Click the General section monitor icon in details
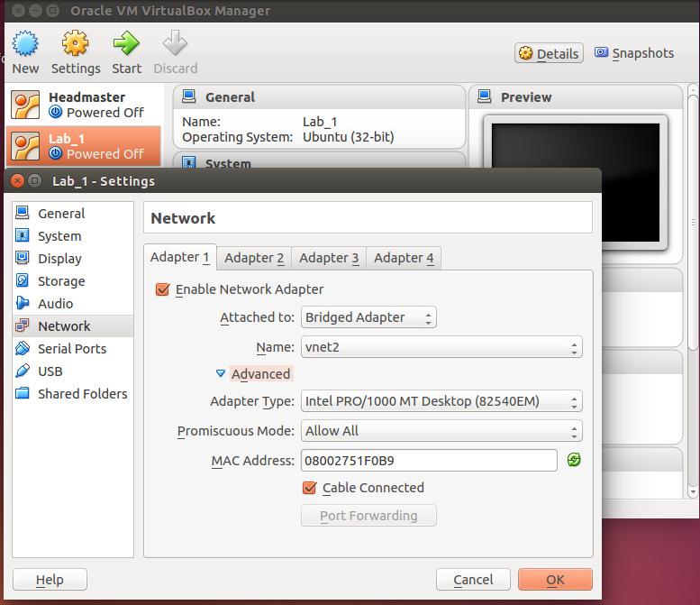The height and width of the screenshot is (605, 700). (x=189, y=96)
